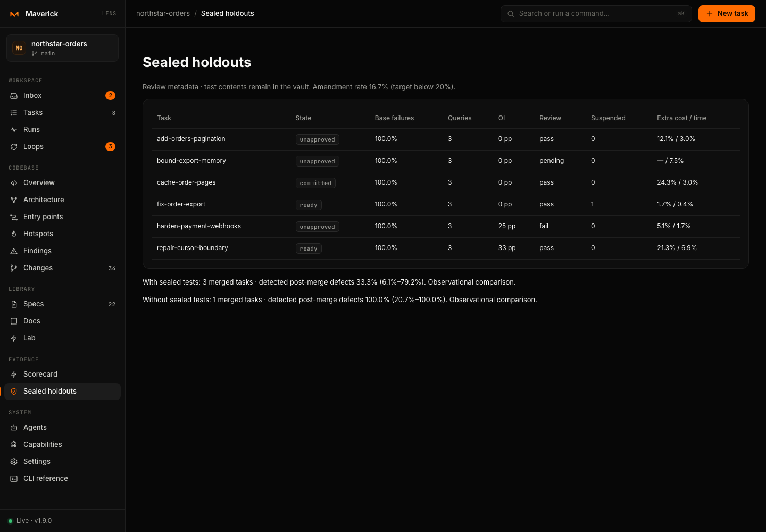766x532 pixels.
Task: Open the northstar-orders project switcher
Action: point(62,48)
